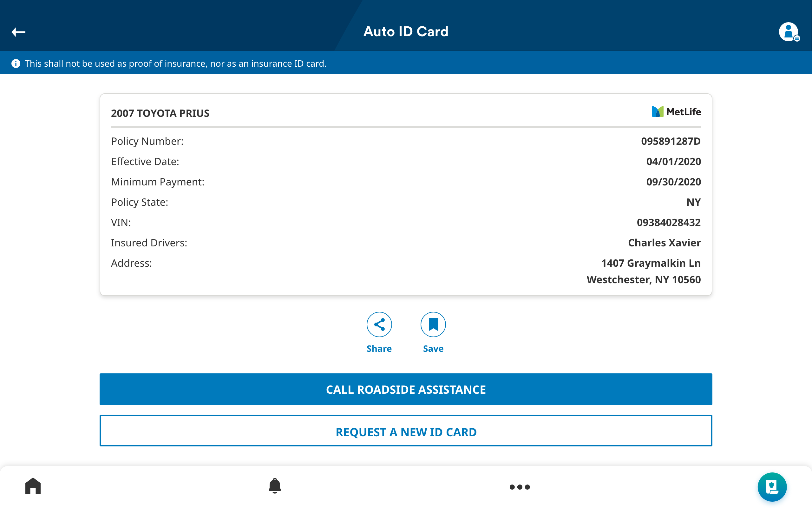Click the Effective Date label
The image size is (812, 508).
pyautogui.click(x=145, y=162)
